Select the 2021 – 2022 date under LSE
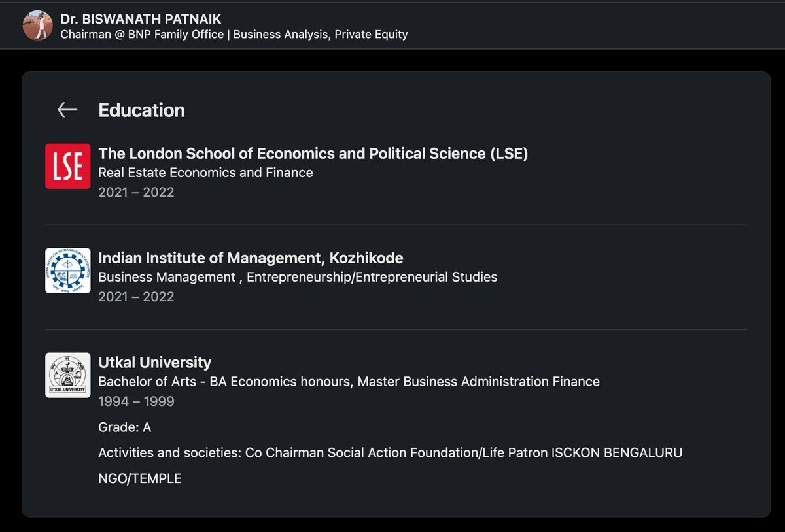Screen dimensions: 785x532 point(136,191)
